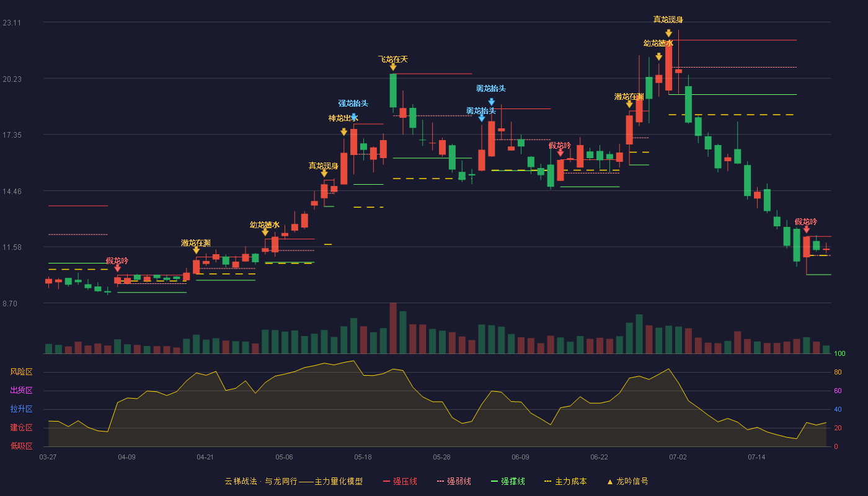868x496 pixels.
Task: Click the 05-06 date label
Action: coord(284,457)
